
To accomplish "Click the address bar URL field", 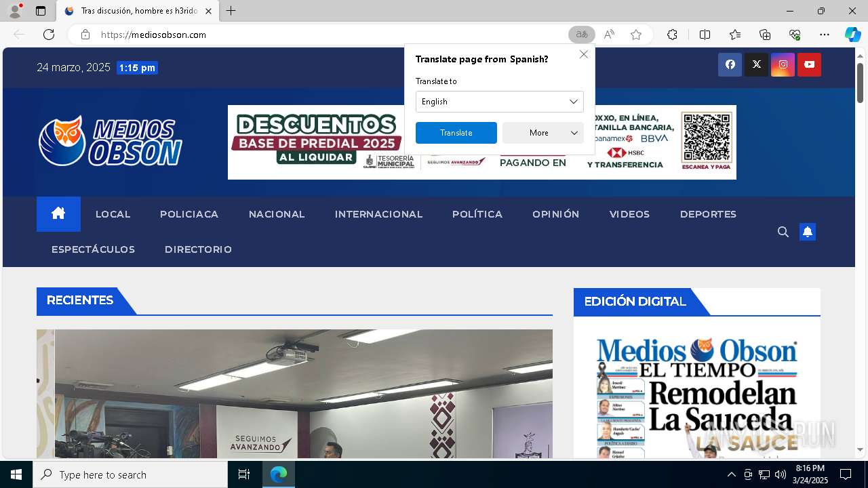I will (325, 35).
